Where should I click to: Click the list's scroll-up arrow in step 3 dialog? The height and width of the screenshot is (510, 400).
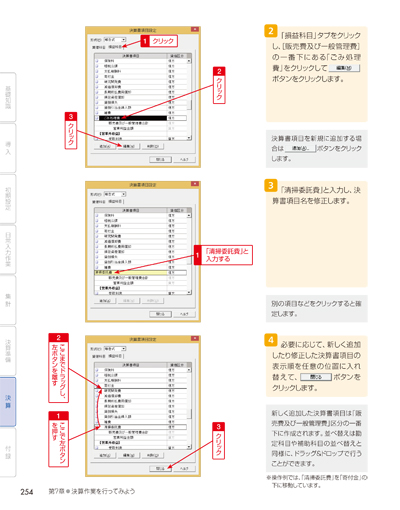click(x=189, y=216)
